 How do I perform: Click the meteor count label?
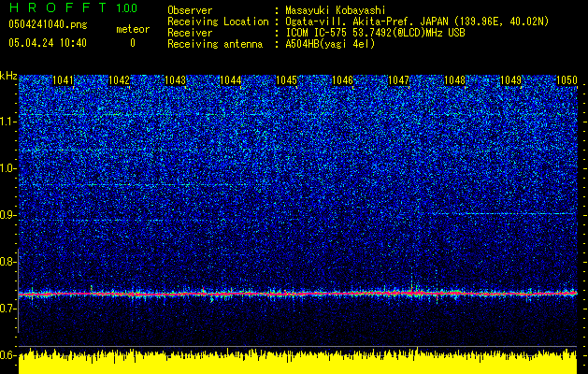(133, 29)
